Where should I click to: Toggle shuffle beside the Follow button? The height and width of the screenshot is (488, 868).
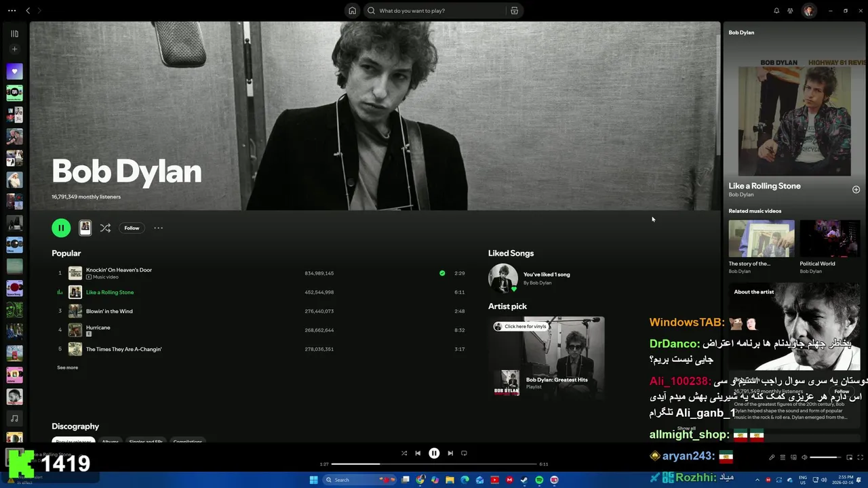(105, 228)
